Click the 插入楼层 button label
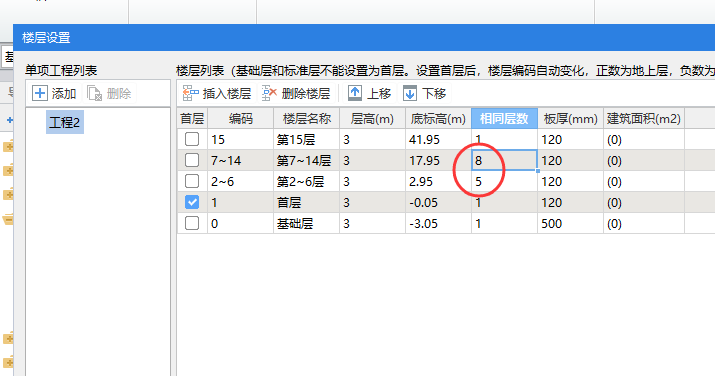 pos(227,93)
